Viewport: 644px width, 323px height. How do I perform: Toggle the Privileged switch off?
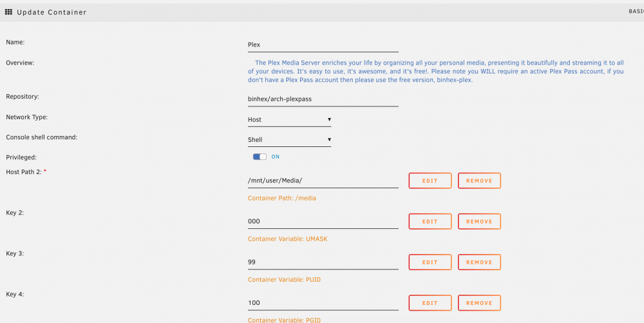pos(260,157)
